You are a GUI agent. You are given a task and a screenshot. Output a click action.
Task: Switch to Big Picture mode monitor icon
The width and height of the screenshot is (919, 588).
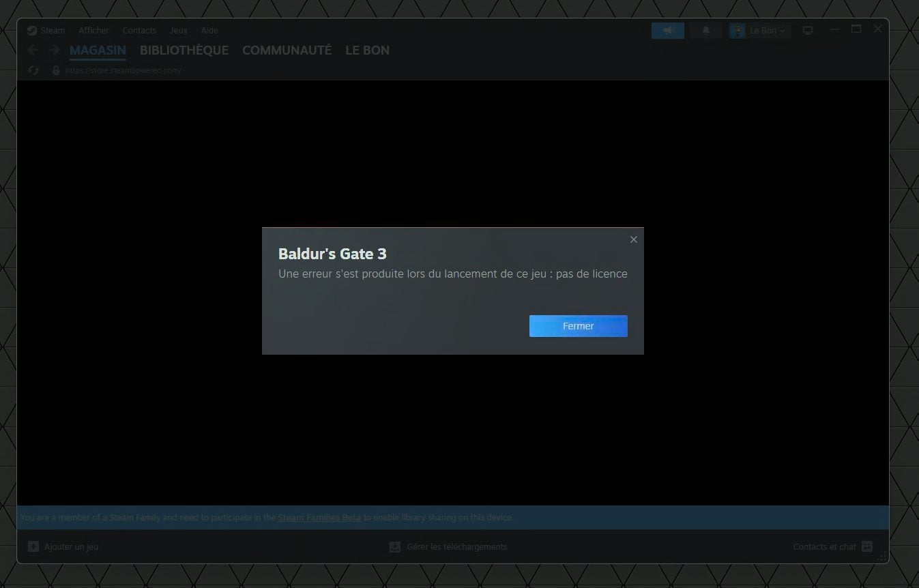[x=808, y=31]
